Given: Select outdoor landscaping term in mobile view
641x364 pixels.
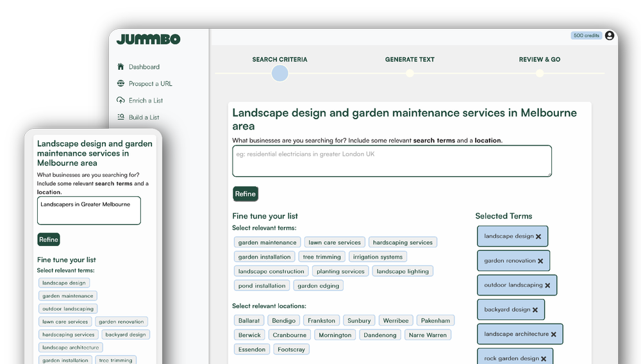Looking at the screenshot, I should point(68,309).
